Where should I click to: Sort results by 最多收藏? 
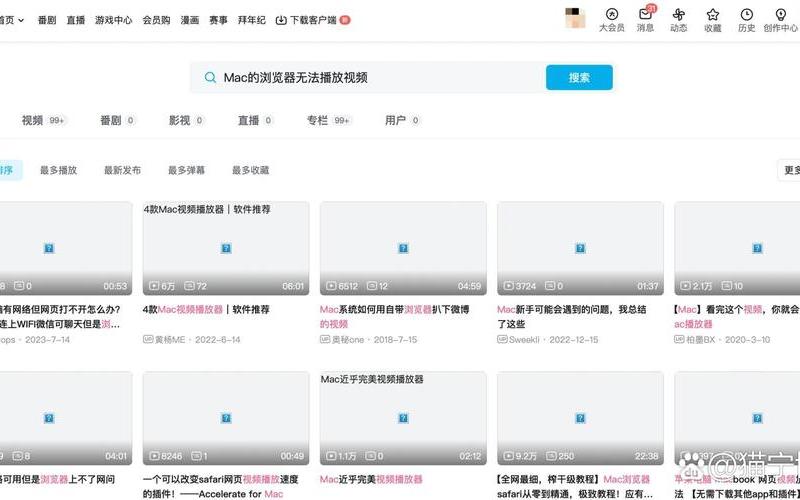pyautogui.click(x=251, y=170)
